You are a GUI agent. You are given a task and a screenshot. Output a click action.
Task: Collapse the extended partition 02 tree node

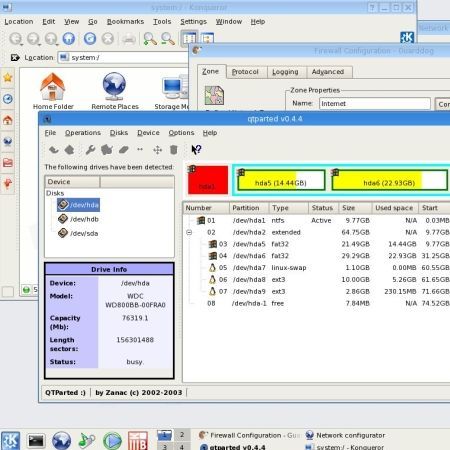coord(189,232)
